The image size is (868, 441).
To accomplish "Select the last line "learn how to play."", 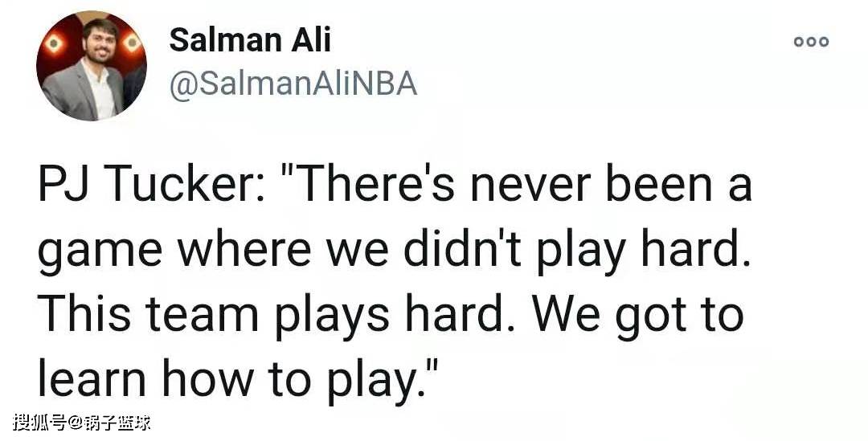I will coord(239,380).
